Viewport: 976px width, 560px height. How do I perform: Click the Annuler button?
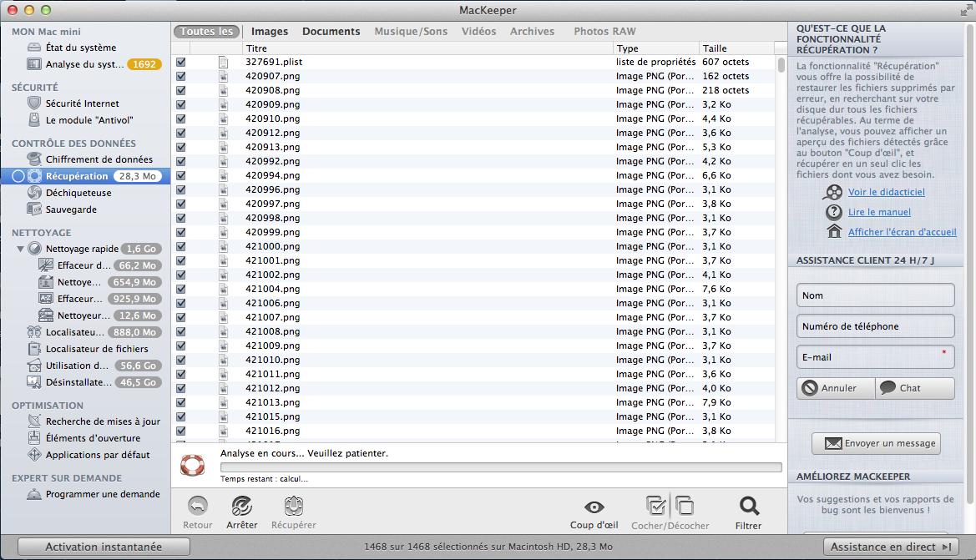[x=836, y=388]
